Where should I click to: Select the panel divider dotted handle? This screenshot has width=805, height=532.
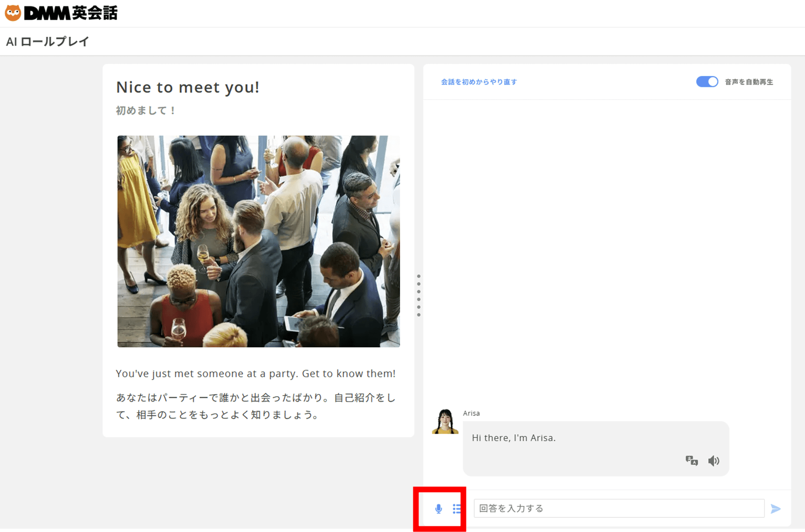[418, 296]
